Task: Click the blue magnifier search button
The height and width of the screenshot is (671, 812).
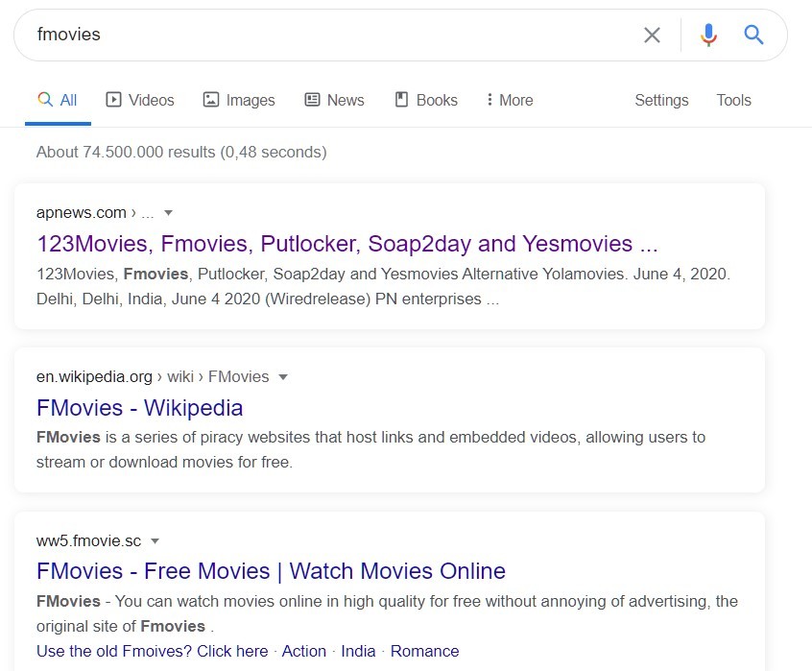Action: pos(753,35)
